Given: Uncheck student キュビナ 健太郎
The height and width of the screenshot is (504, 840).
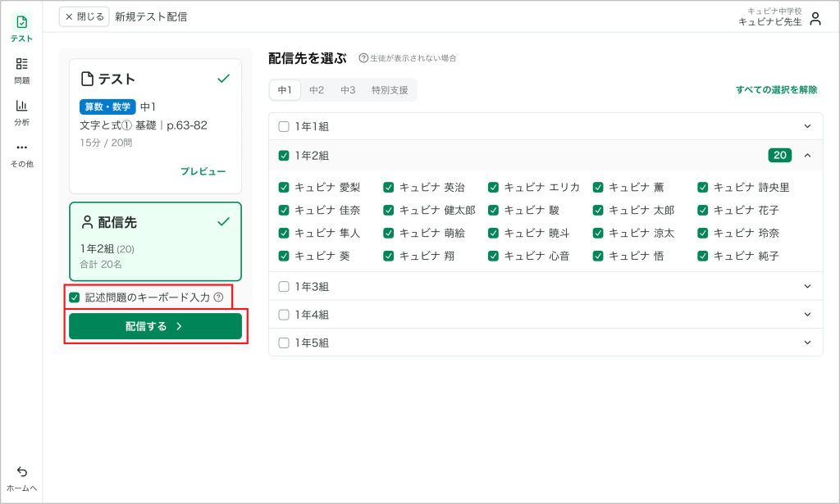Looking at the screenshot, I should (x=388, y=211).
